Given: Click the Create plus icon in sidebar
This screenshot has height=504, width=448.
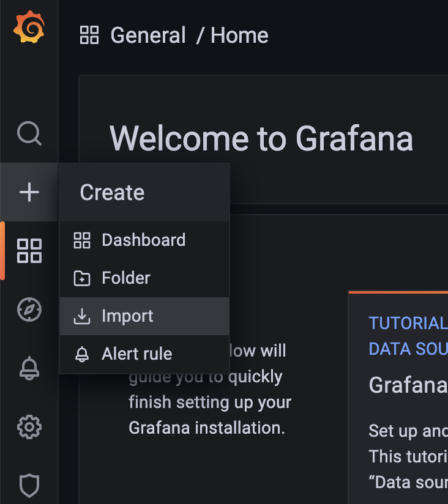Looking at the screenshot, I should 29,192.
